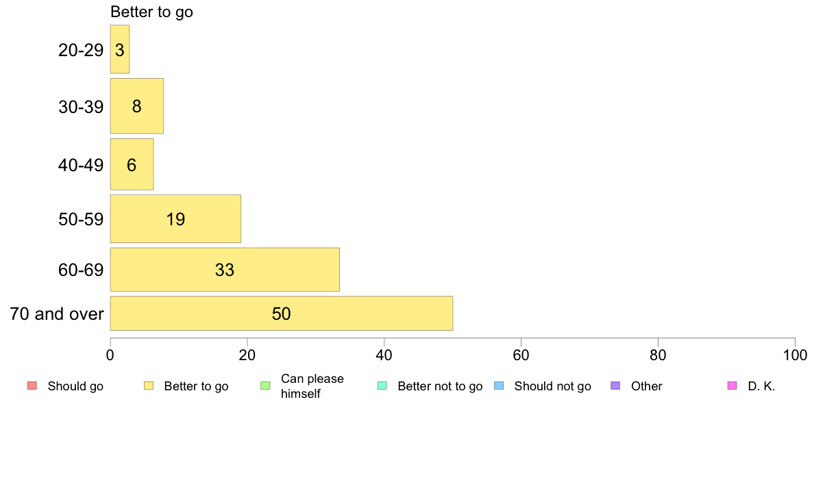Image resolution: width=814 pixels, height=504 pixels.
Task: Click the Should go red legend swatch
Action: (x=32, y=386)
